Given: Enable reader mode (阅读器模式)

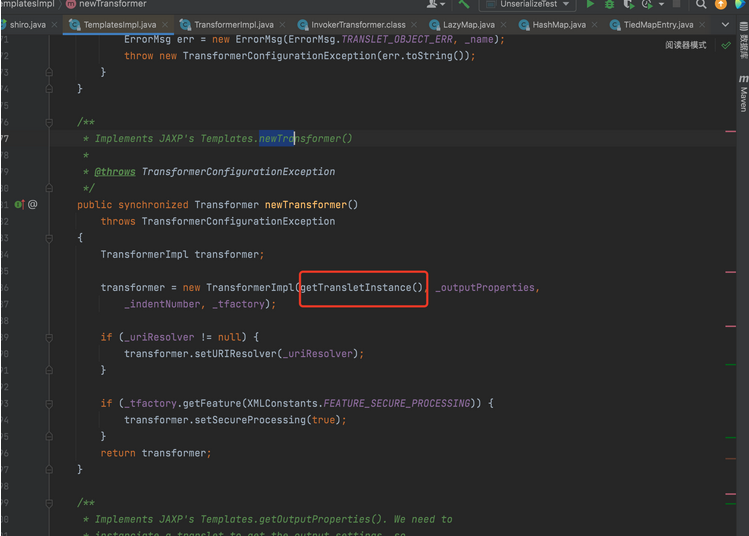Looking at the screenshot, I should pos(685,45).
